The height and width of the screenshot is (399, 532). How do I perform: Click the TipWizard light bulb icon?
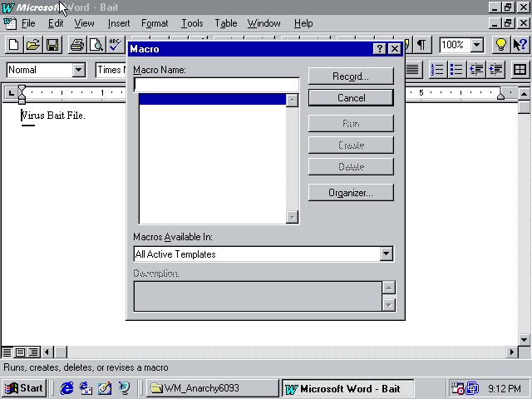(x=500, y=45)
